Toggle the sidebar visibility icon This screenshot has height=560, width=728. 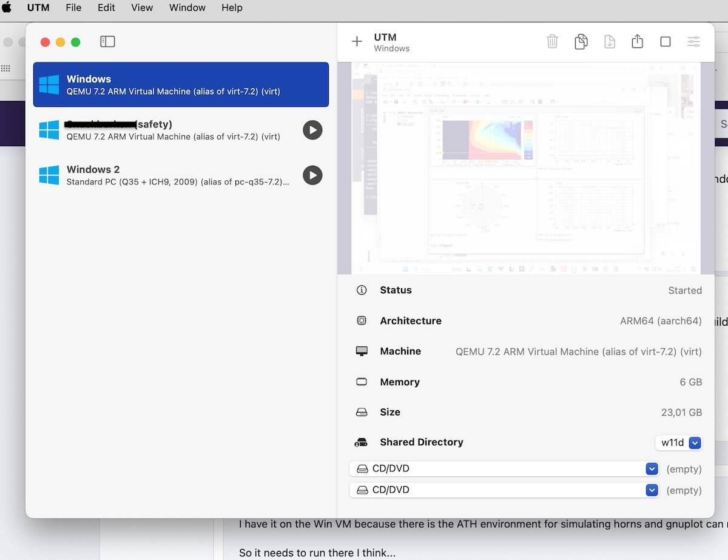(x=107, y=41)
